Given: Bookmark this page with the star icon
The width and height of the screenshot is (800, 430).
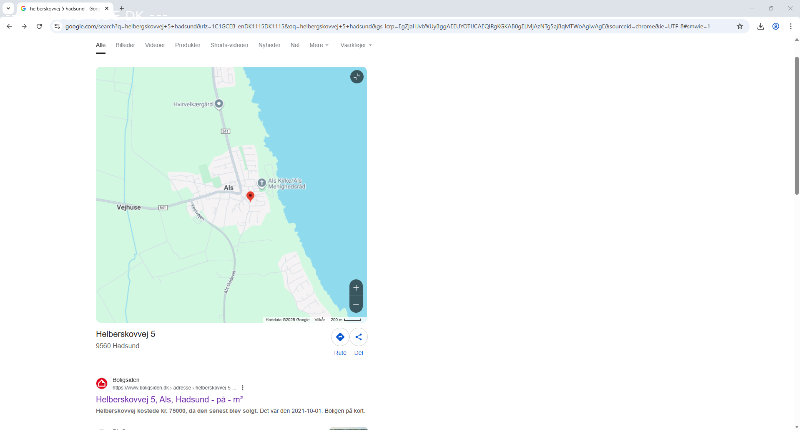Looking at the screenshot, I should click(740, 26).
